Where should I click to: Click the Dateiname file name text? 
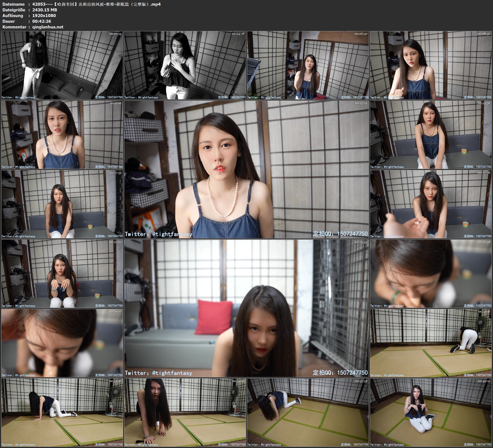[x=96, y=4]
